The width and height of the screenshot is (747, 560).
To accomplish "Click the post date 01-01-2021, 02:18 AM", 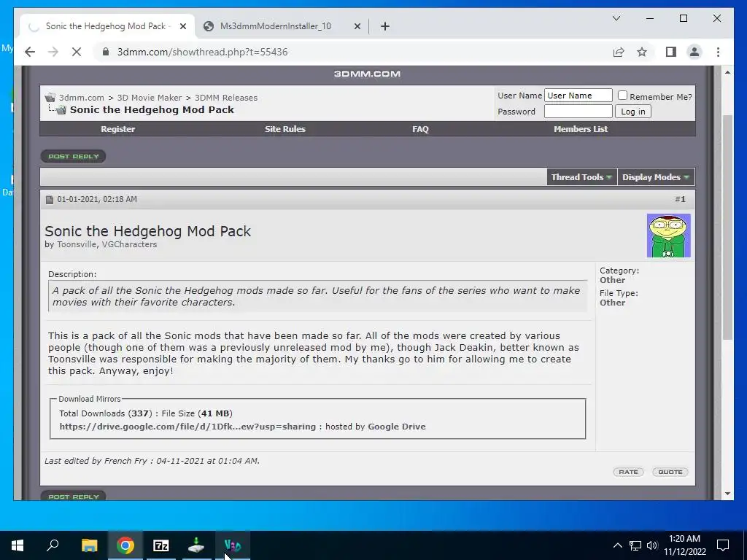I will tap(97, 199).
